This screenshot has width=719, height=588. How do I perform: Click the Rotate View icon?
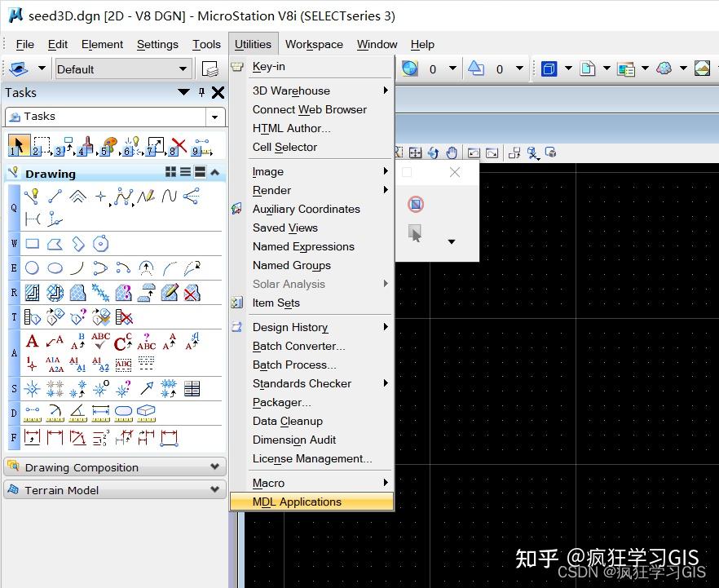click(x=433, y=153)
